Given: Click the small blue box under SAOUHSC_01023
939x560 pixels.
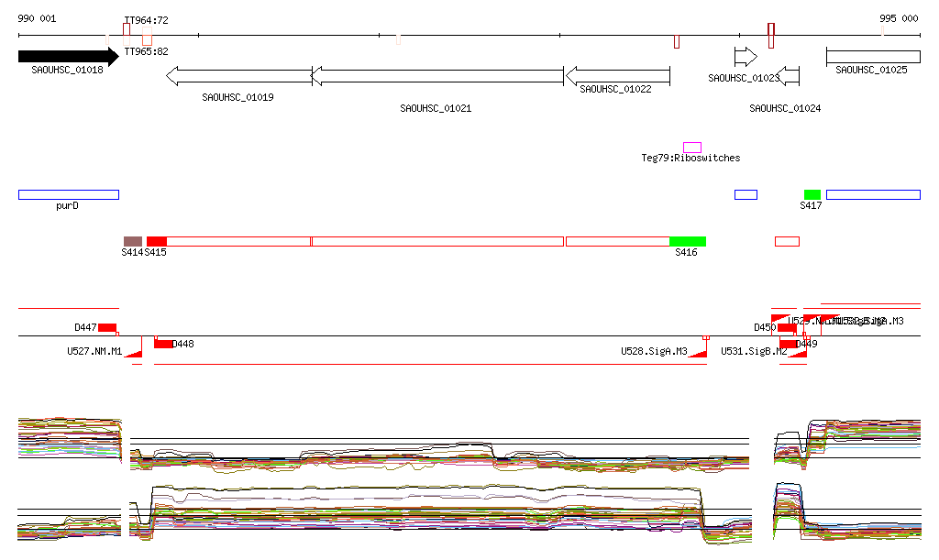Looking at the screenshot, I should click(x=746, y=194).
